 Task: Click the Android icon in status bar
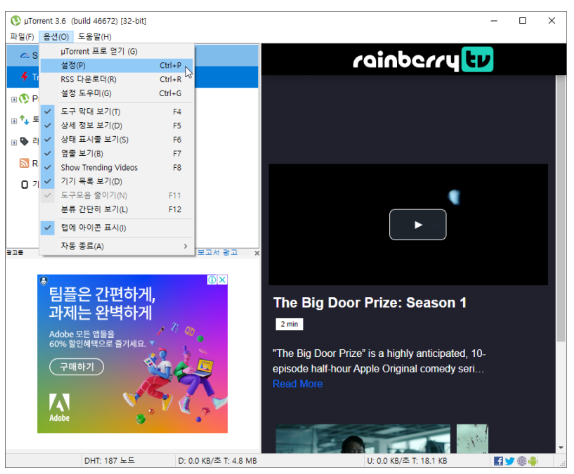pos(533,461)
